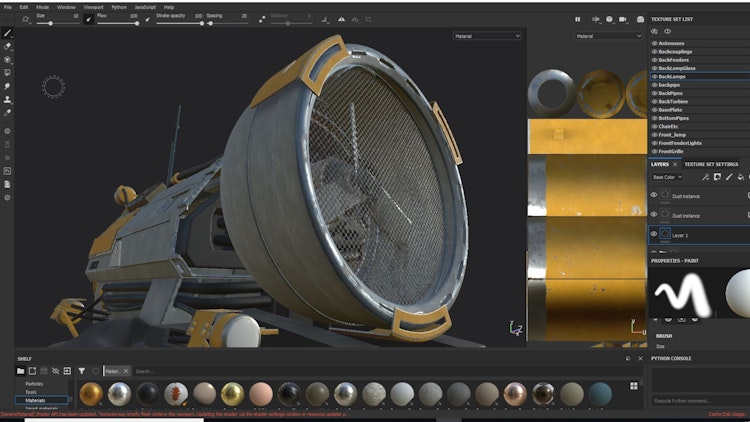
Task: Hide the Layer 1 layer
Action: (654, 234)
